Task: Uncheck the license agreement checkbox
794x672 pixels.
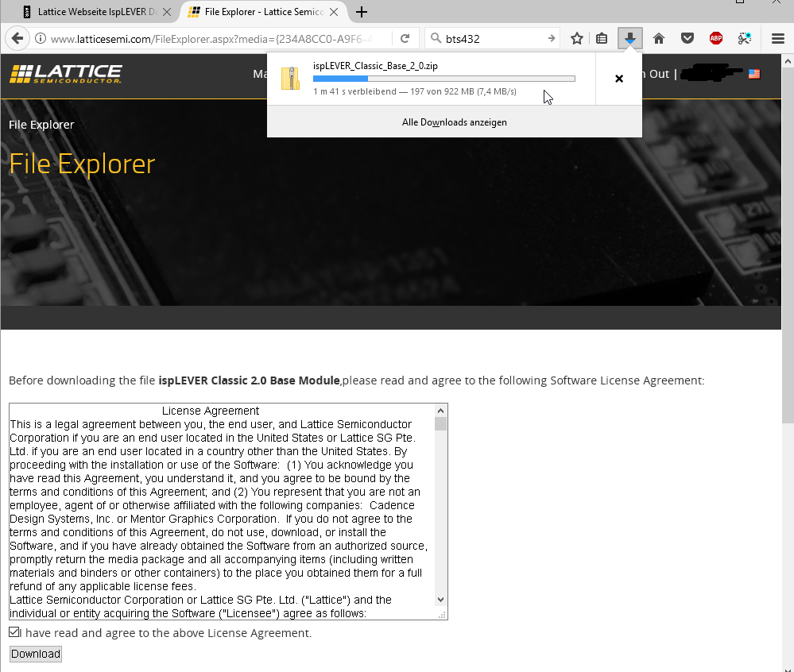Action: [14, 632]
